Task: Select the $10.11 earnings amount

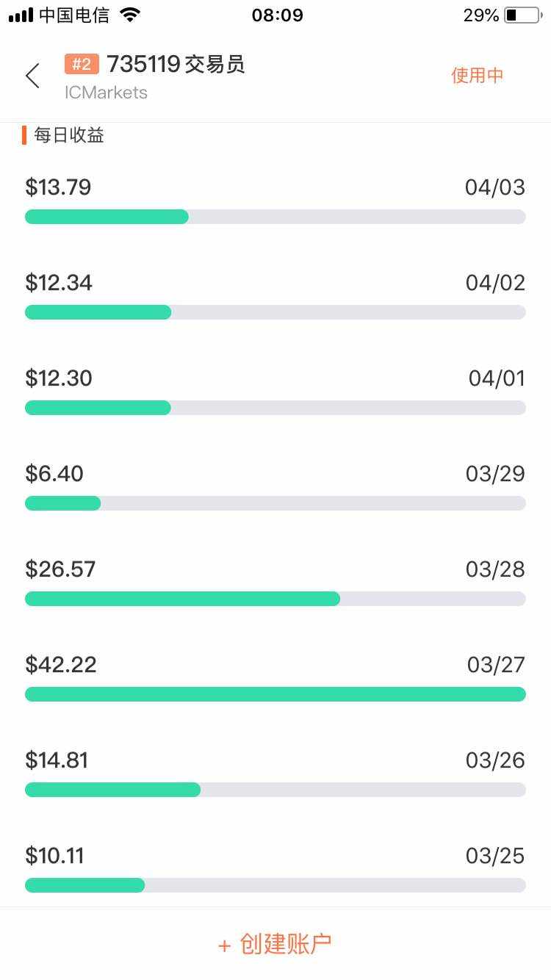Action: [55, 856]
